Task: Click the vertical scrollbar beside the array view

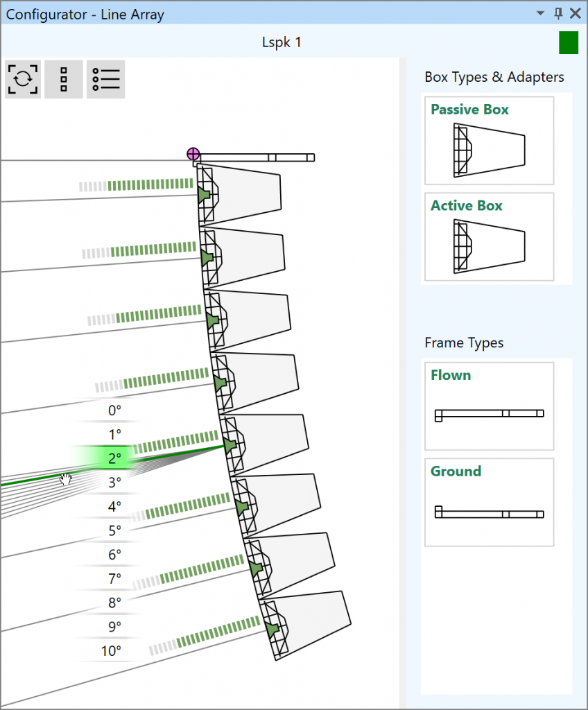Action: click(x=403, y=383)
